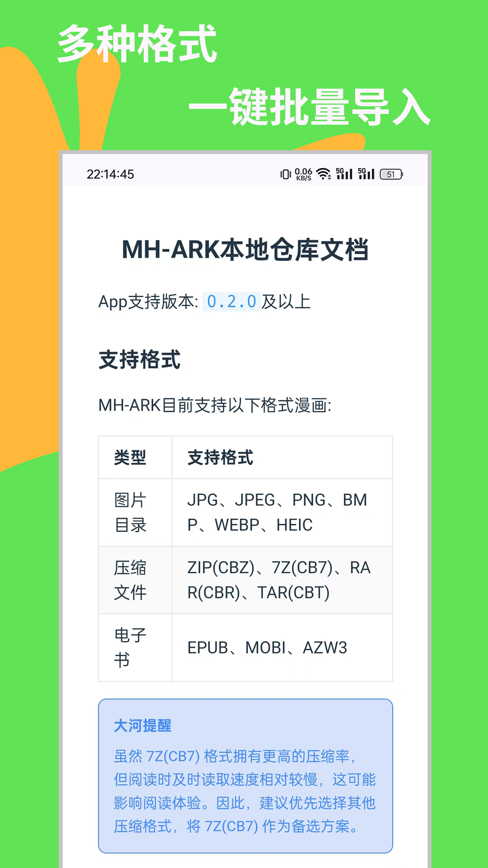
Task: Select the JPG、JPEG、PNG formats cell
Action: (277, 512)
